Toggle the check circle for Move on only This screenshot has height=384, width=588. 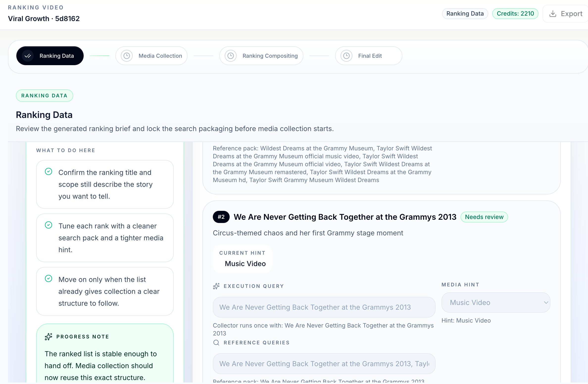tap(49, 278)
